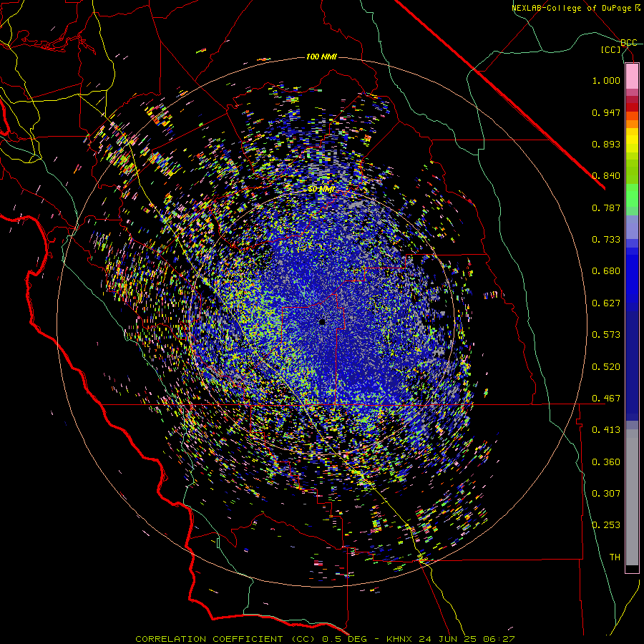Click the [CC] units label
This screenshot has height=644, width=644.
click(611, 49)
